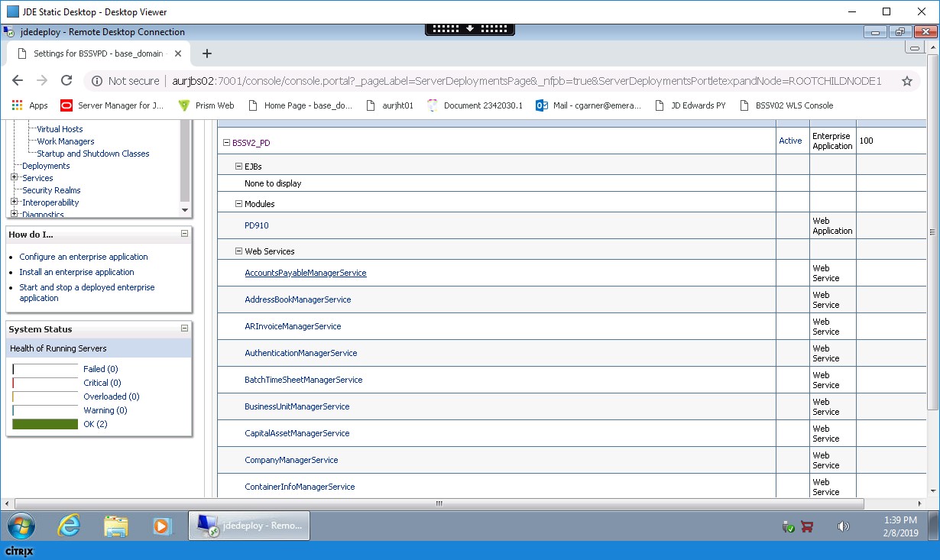
Task: Close the Settings for BSSVPD tab
Action: click(x=179, y=53)
